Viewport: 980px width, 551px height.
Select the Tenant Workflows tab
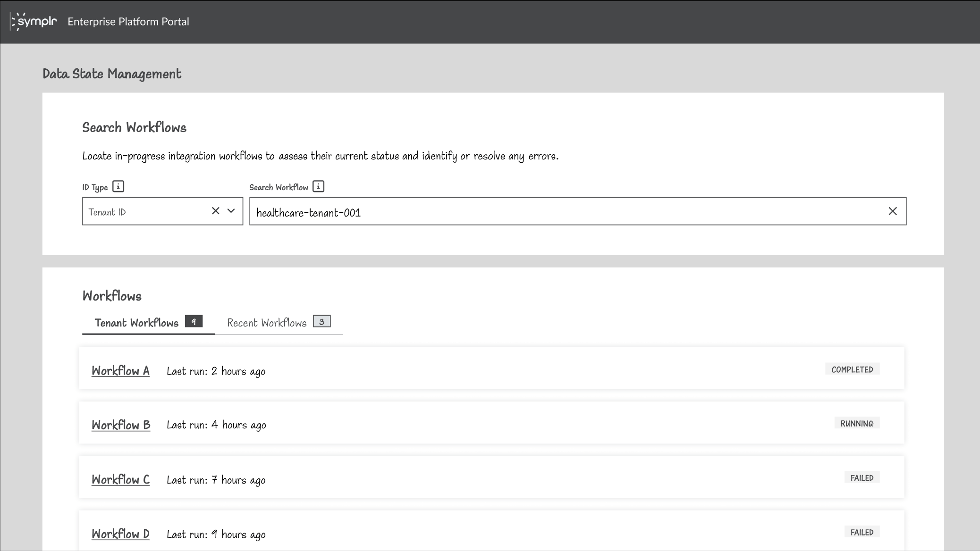click(136, 323)
